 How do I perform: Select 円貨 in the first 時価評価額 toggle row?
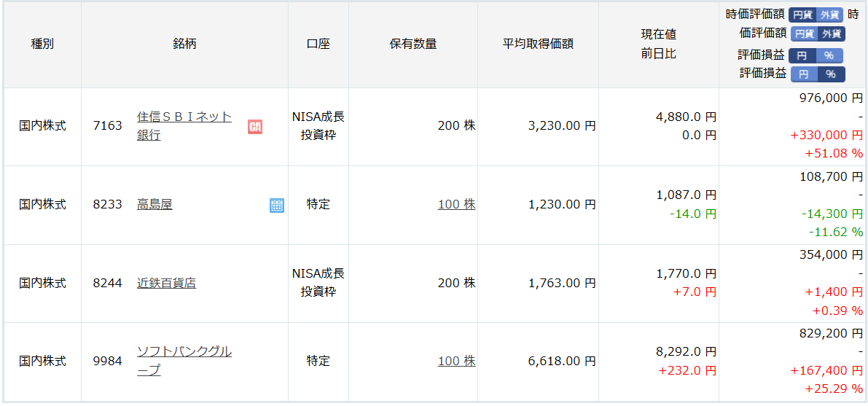(x=802, y=15)
